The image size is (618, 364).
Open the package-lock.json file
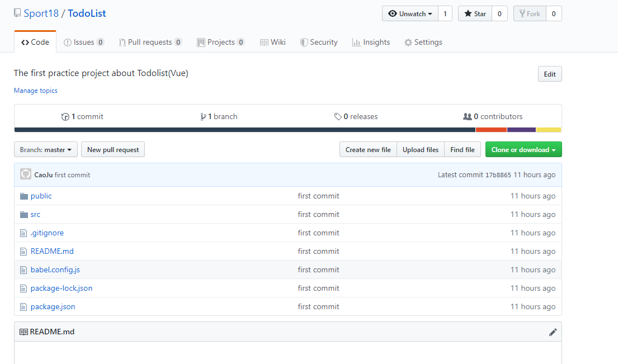(x=62, y=289)
